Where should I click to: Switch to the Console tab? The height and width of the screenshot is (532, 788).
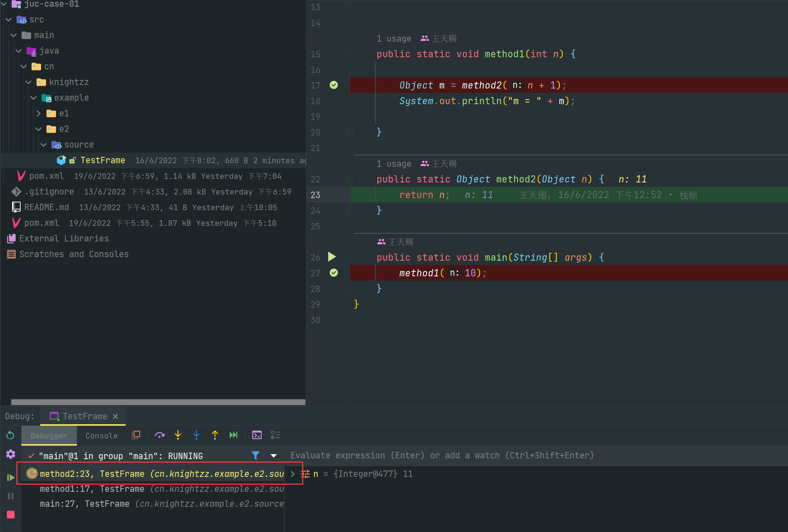(x=101, y=436)
